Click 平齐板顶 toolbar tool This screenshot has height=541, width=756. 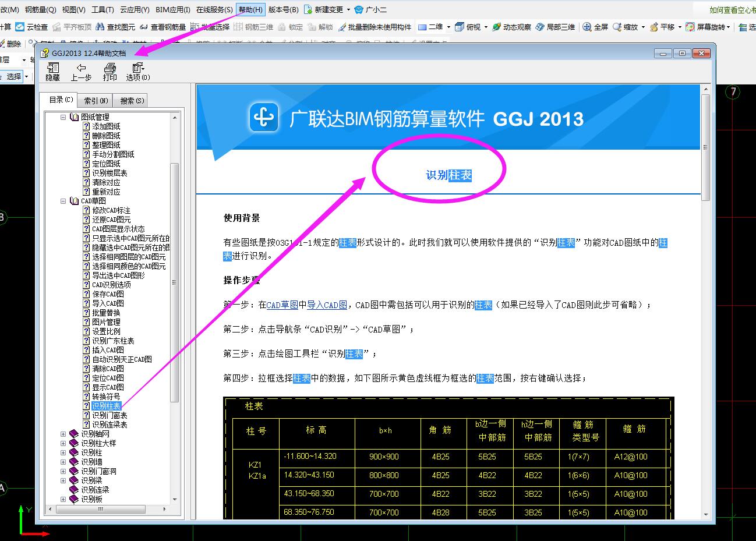pyautogui.click(x=72, y=27)
